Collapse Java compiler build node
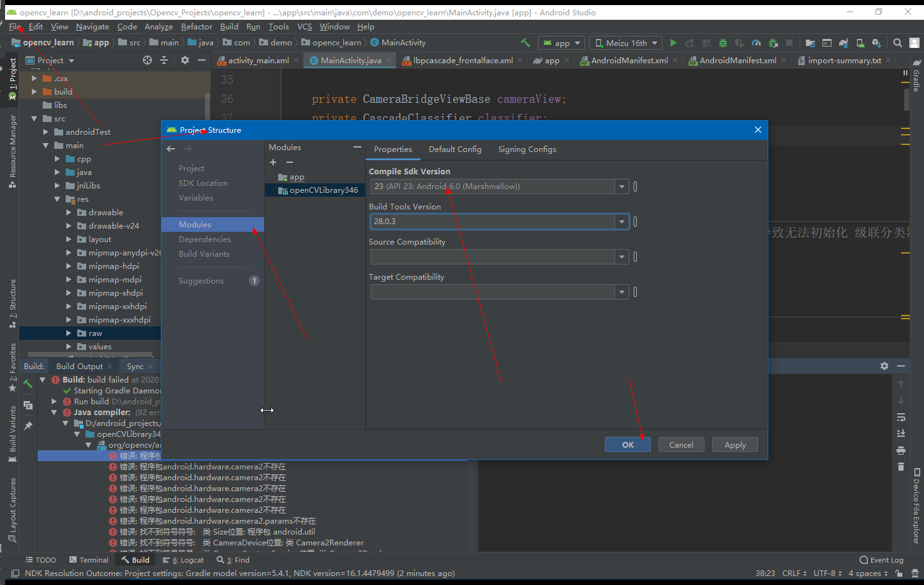 (x=55, y=413)
